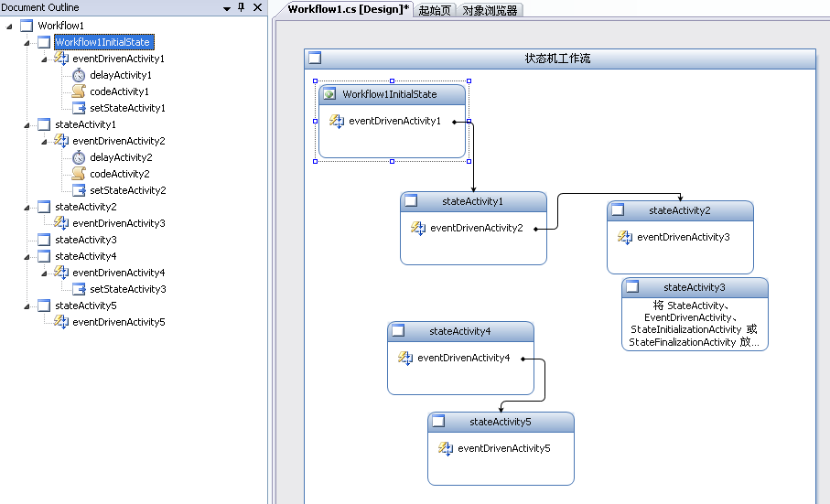
Task: Click the Workflow1 label in outline tree
Action: (x=61, y=26)
